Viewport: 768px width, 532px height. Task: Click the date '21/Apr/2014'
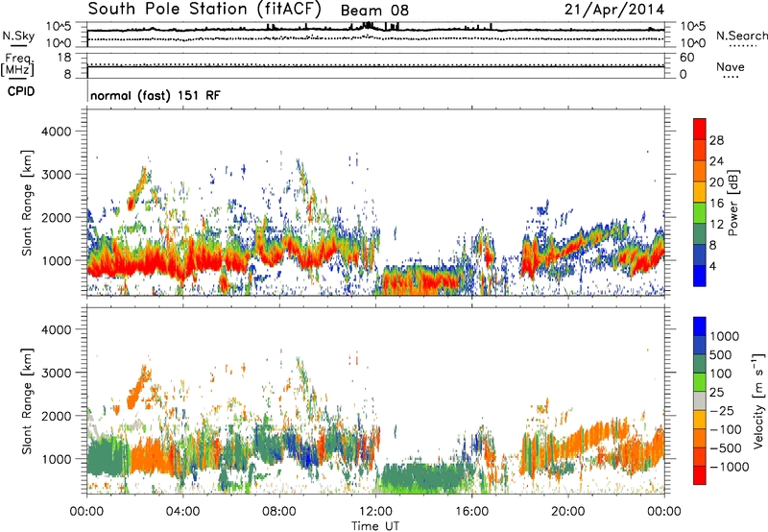click(x=614, y=10)
